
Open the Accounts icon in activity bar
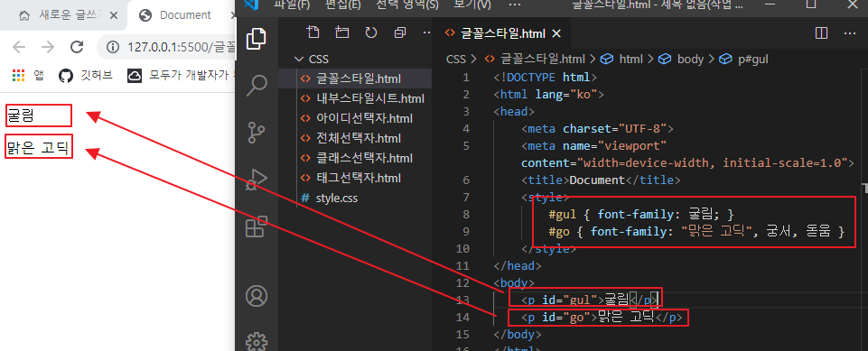[x=257, y=296]
